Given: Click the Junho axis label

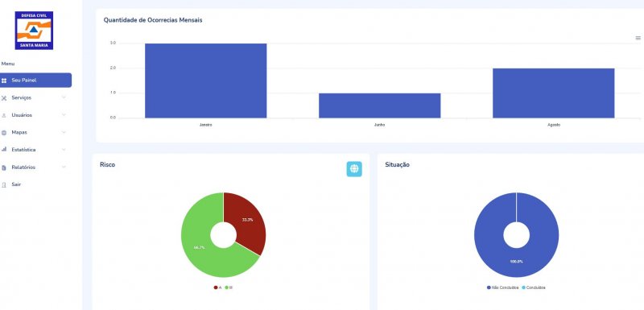Looking at the screenshot, I should tap(379, 125).
